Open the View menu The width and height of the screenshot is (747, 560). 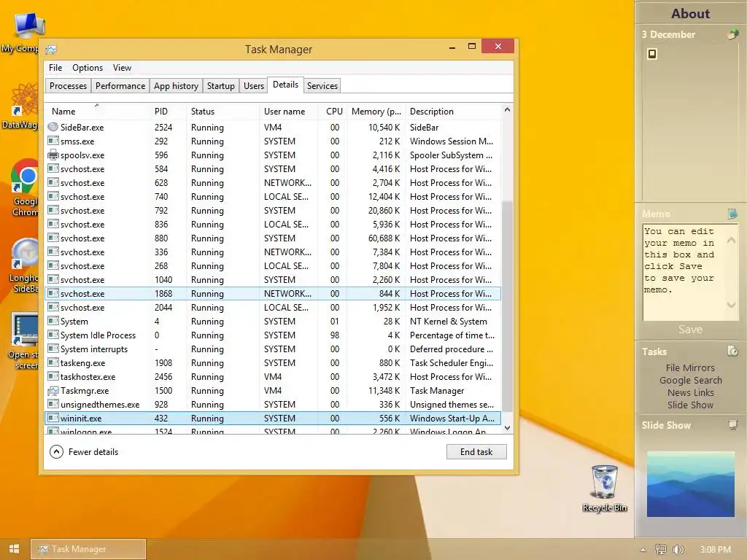tap(122, 68)
